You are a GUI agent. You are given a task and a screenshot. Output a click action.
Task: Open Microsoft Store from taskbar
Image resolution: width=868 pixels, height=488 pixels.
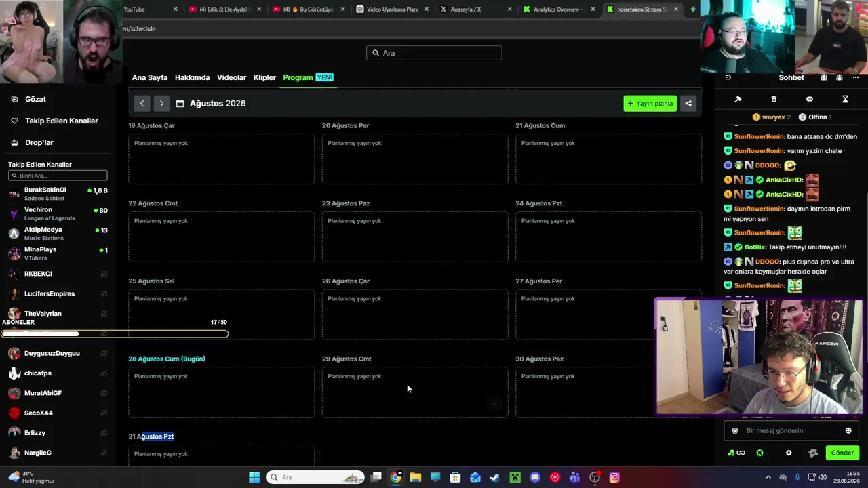455,477
